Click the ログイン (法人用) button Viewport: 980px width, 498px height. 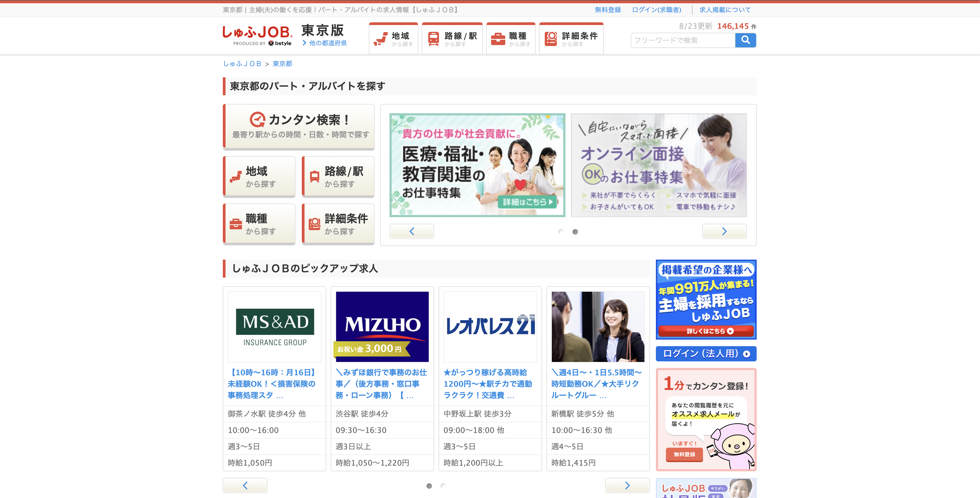click(x=706, y=353)
